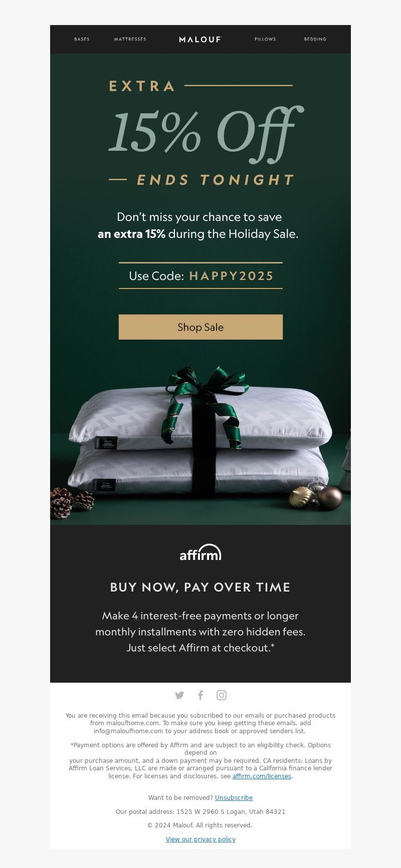
Task: Open the Facebook icon link
Action: click(200, 695)
